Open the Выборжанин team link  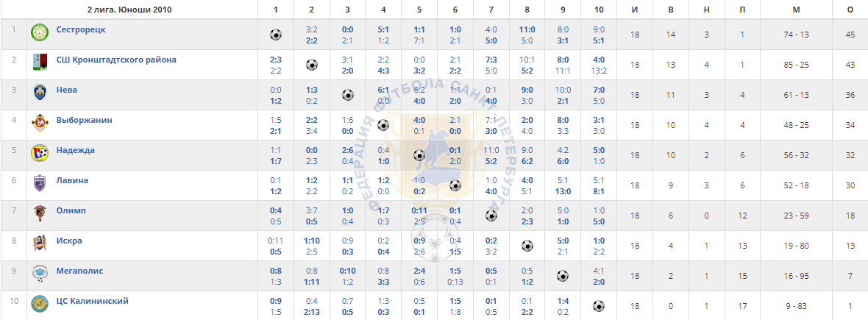84,120
